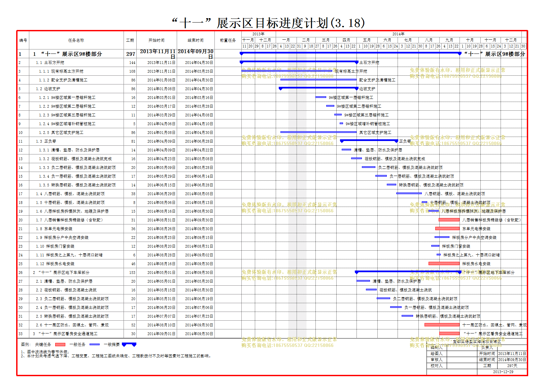Viewport: 544px width, 392px height.
Task: Select the 任务名称 column header
Action: click(x=76, y=40)
